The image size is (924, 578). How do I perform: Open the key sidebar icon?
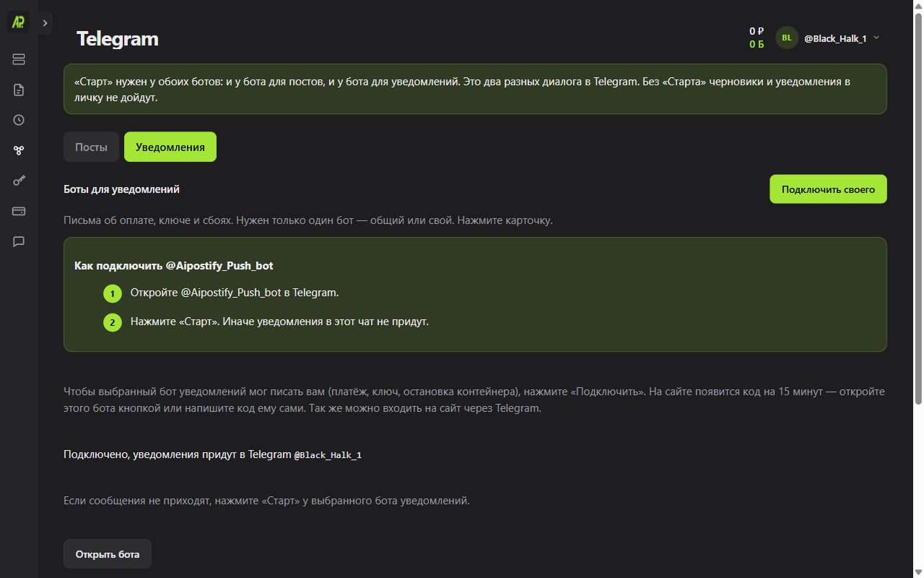pyautogui.click(x=19, y=181)
